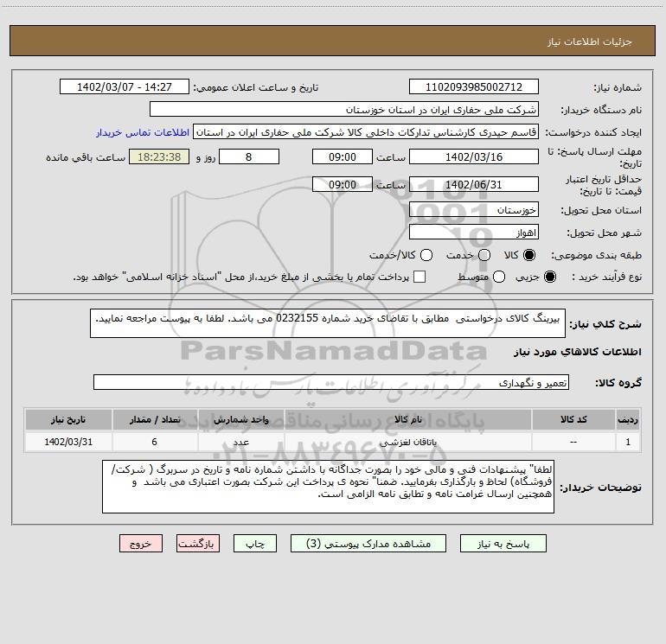Click the request creator field قاسم حیدری
The width and height of the screenshot is (666, 644).
[366, 132]
